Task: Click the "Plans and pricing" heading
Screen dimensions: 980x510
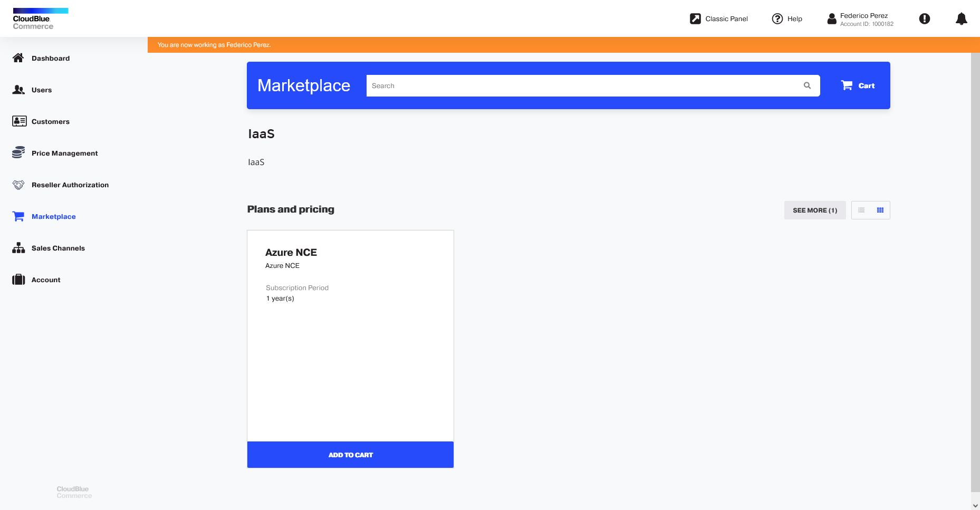Action: click(291, 209)
